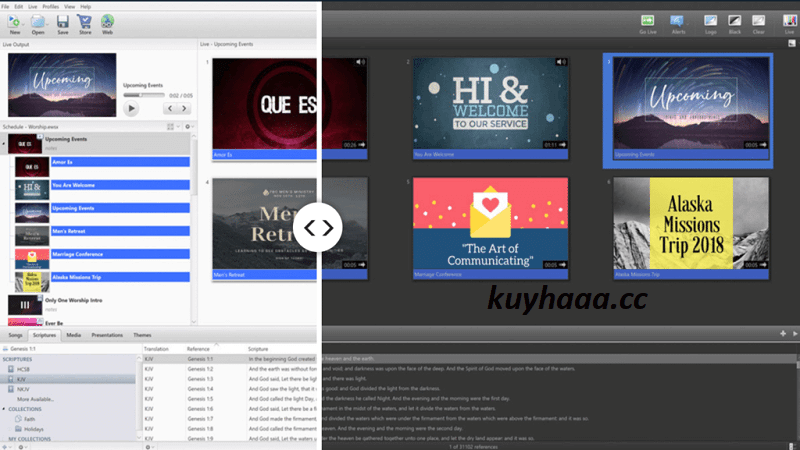Screen dimensions: 800x450
Task: Switch to the Media tab
Action: click(x=73, y=335)
